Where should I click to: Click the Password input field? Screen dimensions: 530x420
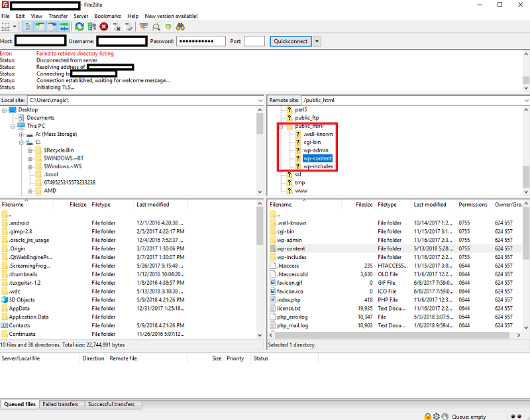click(201, 41)
